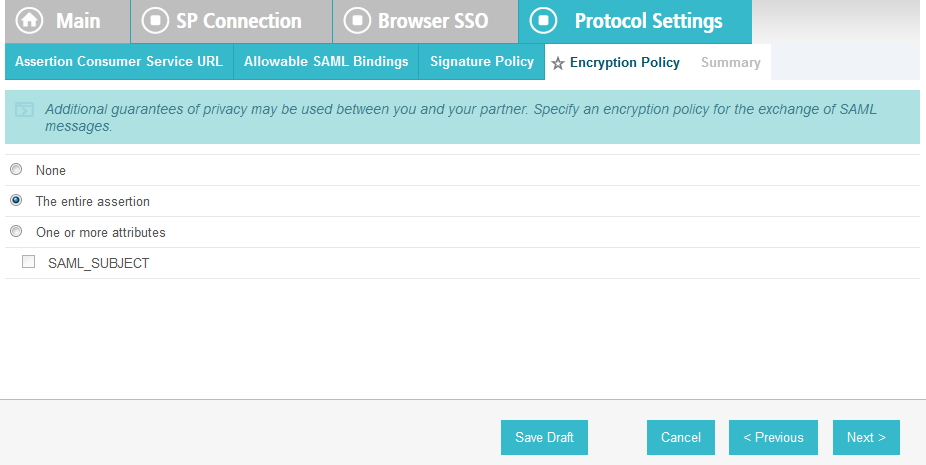Viewport: 926px width, 465px height.
Task: Open Assertion Consumer Service URL tab
Action: 119,61
